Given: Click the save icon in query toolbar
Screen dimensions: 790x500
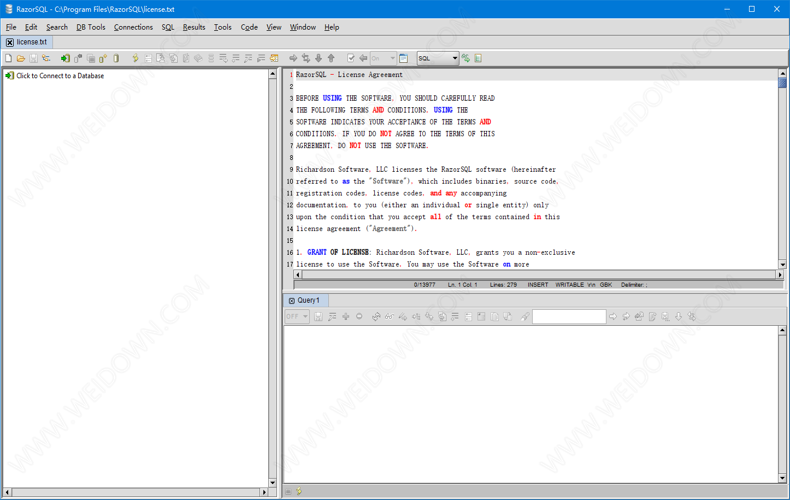Looking at the screenshot, I should point(318,317).
